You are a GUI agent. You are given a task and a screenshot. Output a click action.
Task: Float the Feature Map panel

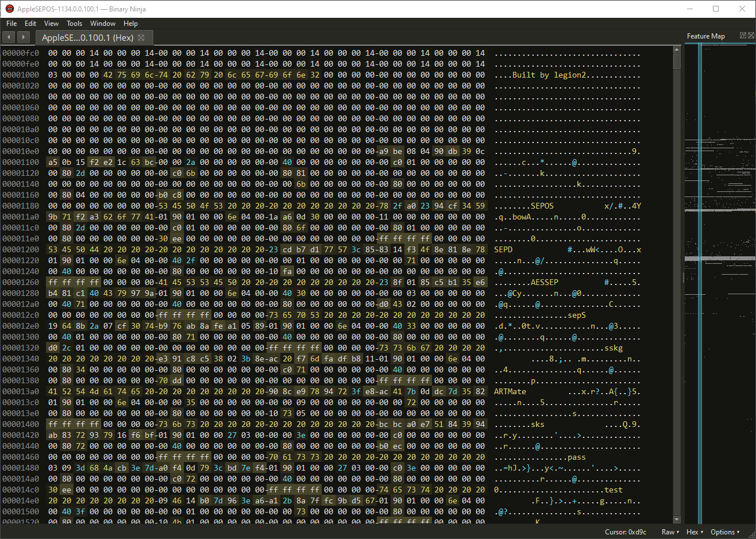click(743, 36)
